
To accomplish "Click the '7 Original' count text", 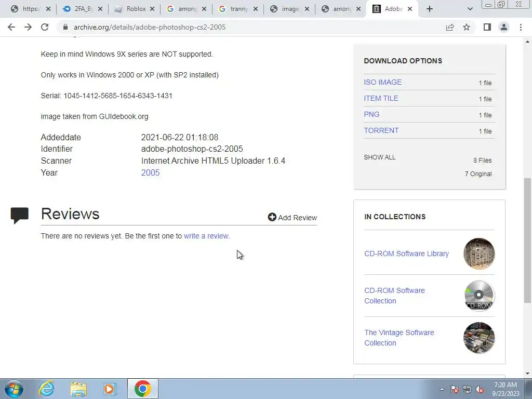I will point(478,174).
